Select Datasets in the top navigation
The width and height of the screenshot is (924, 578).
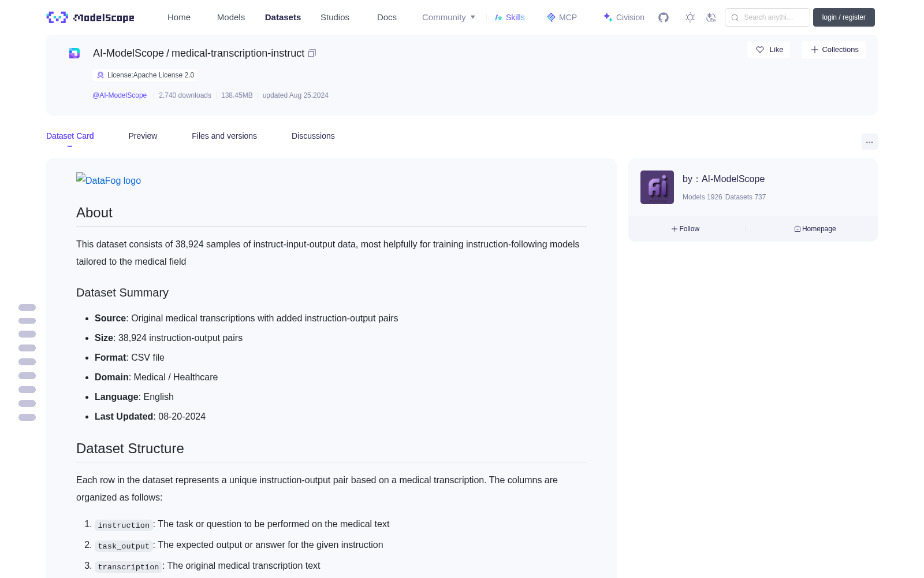[x=283, y=17]
